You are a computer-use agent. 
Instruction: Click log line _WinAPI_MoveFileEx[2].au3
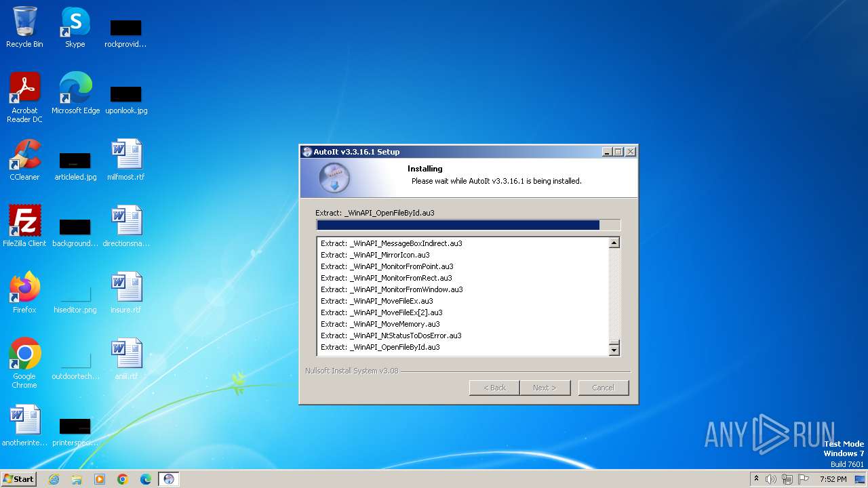tap(381, 312)
